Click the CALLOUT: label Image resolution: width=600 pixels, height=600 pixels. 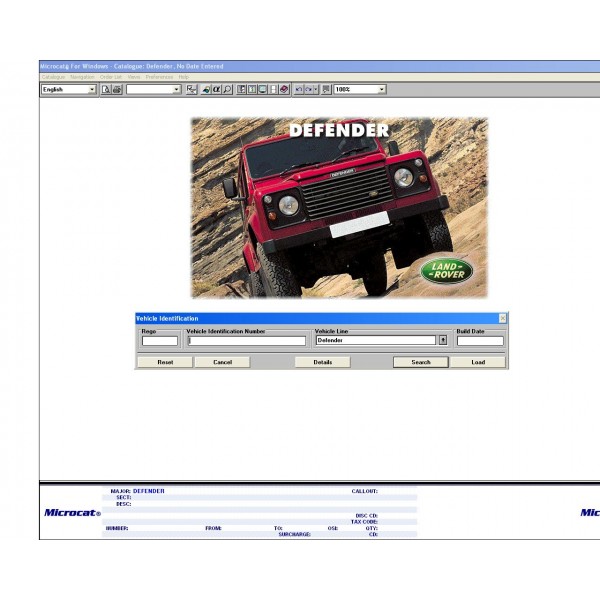tap(364, 491)
